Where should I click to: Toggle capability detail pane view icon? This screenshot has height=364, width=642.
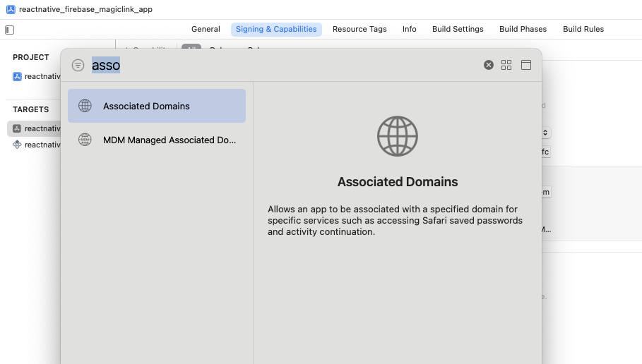pyautogui.click(x=526, y=65)
